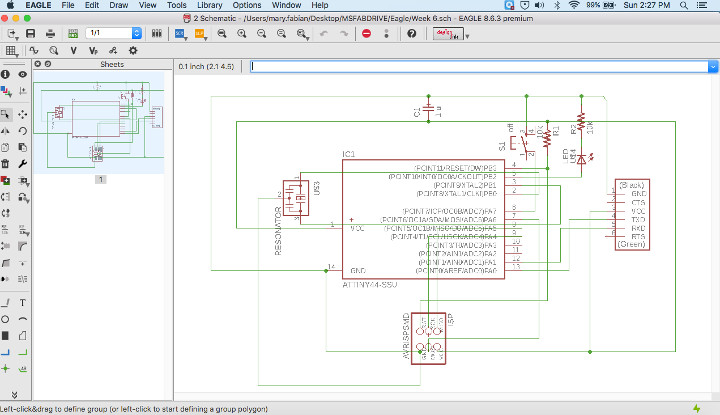Select the Label tool
The image size is (720, 415).
point(22,368)
